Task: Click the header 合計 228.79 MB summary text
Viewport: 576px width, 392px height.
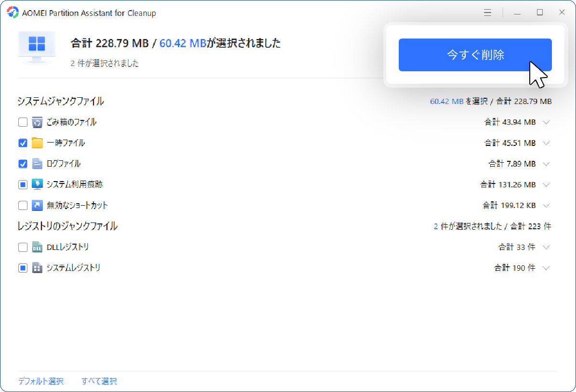Action: [x=110, y=43]
